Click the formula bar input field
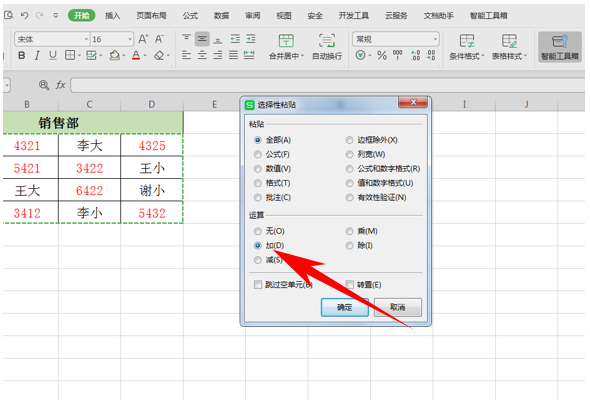Image resolution: width=590 pixels, height=400 pixels. [x=327, y=85]
